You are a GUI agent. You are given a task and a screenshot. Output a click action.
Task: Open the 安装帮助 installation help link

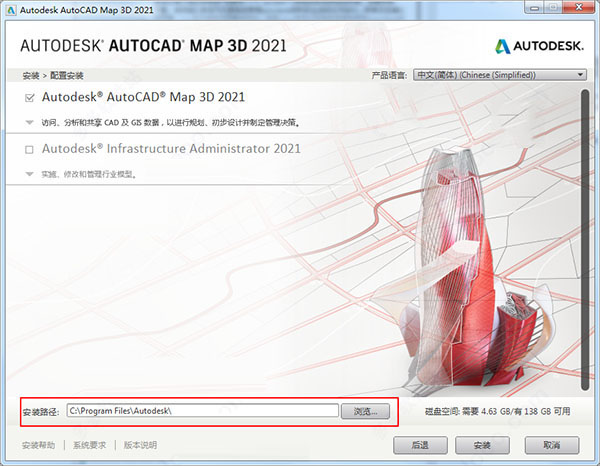(x=38, y=445)
